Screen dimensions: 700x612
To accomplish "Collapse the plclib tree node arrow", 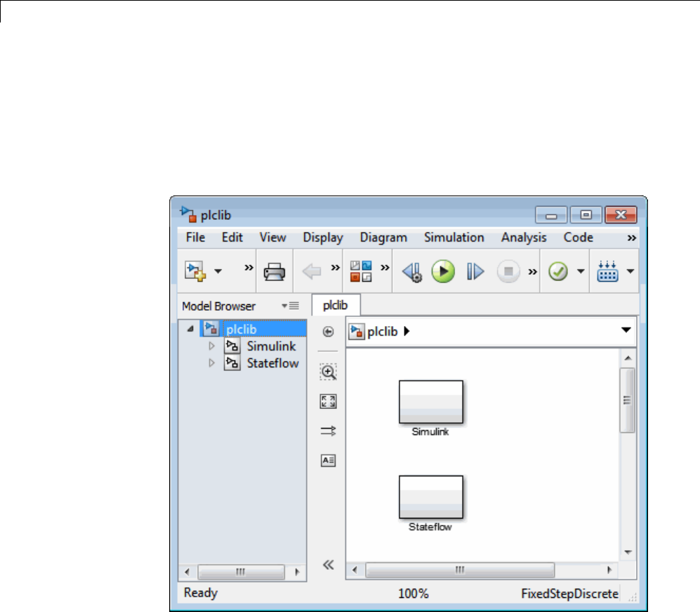I will pyautogui.click(x=191, y=330).
